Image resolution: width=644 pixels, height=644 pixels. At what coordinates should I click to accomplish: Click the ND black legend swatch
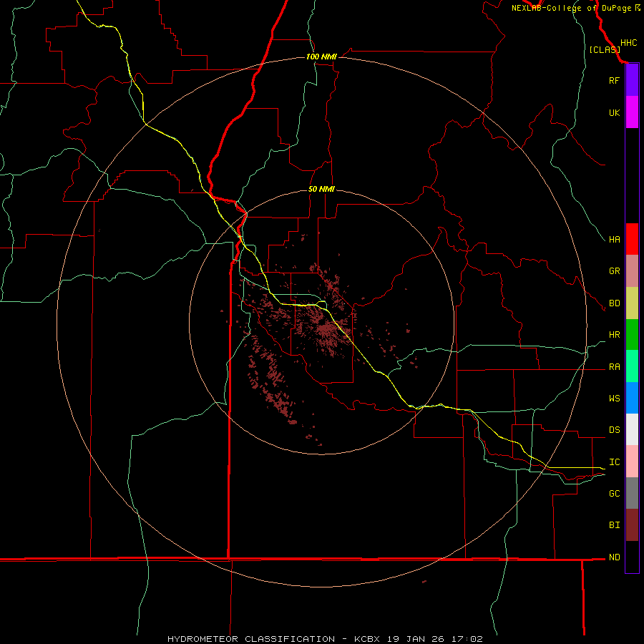[x=632, y=557]
